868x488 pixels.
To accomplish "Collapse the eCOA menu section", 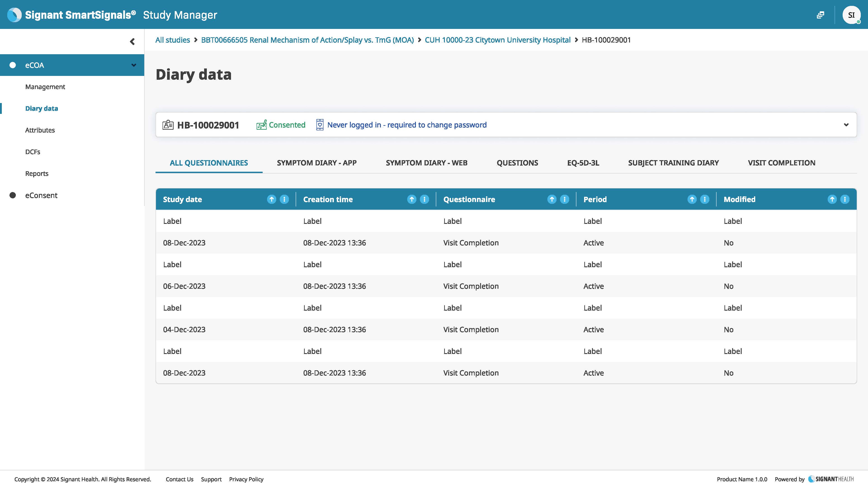I will tap(134, 65).
